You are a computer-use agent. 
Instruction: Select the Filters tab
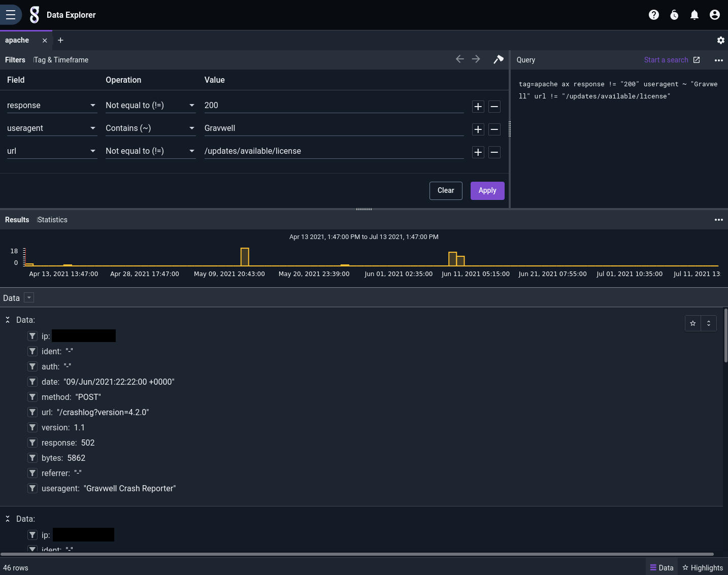[15, 60]
